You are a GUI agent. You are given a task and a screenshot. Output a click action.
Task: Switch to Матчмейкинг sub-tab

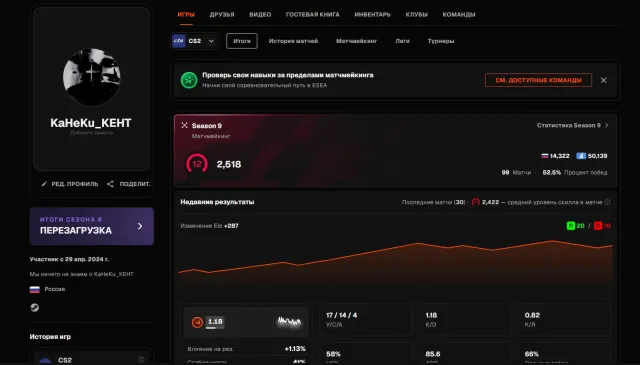[356, 41]
